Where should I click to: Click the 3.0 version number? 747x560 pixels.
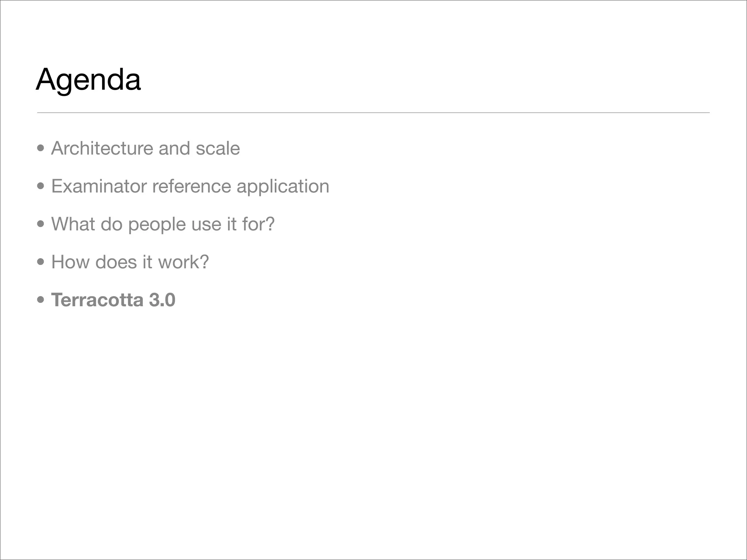pyautogui.click(x=162, y=300)
